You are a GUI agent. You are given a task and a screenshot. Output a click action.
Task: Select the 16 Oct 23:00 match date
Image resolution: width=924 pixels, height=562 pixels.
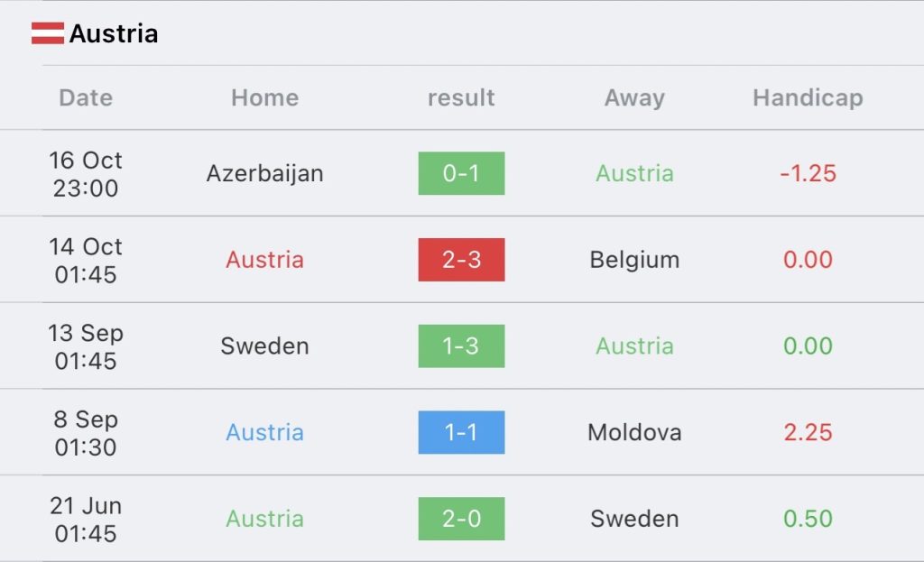pos(86,174)
